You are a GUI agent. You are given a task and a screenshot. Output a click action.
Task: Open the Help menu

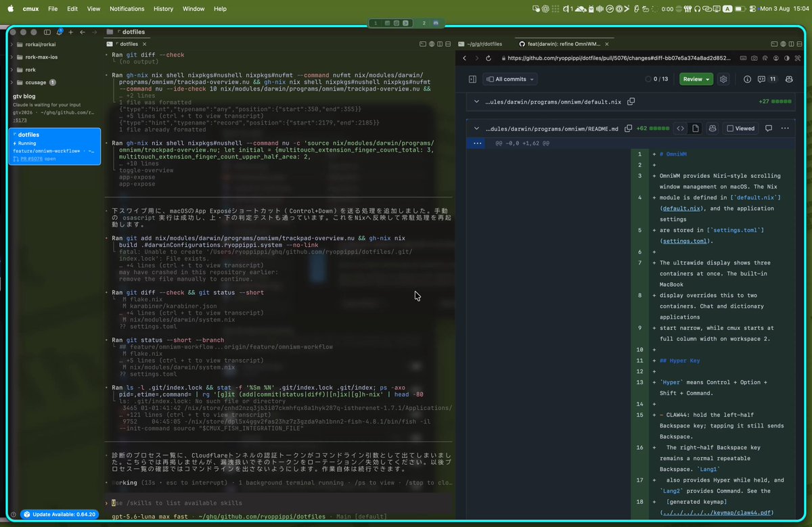coord(220,9)
